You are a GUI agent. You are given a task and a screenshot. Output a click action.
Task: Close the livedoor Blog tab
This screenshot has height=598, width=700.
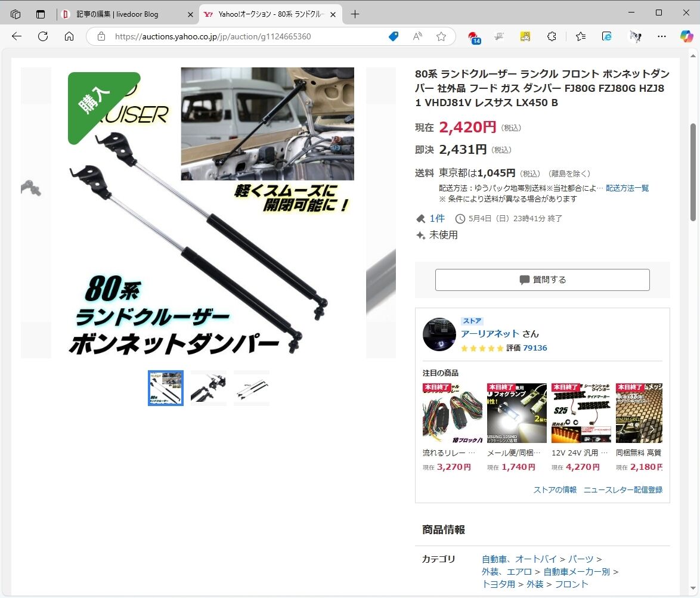pyautogui.click(x=190, y=14)
